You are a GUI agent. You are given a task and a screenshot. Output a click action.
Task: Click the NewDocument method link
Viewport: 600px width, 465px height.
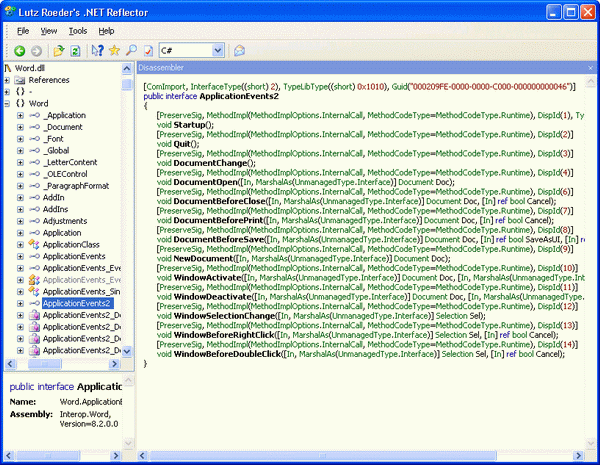pos(203,259)
